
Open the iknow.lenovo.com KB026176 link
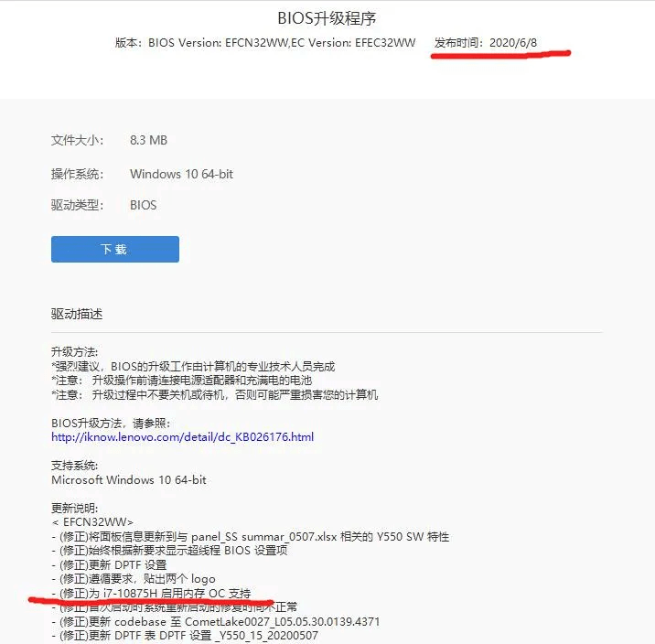click(x=183, y=437)
